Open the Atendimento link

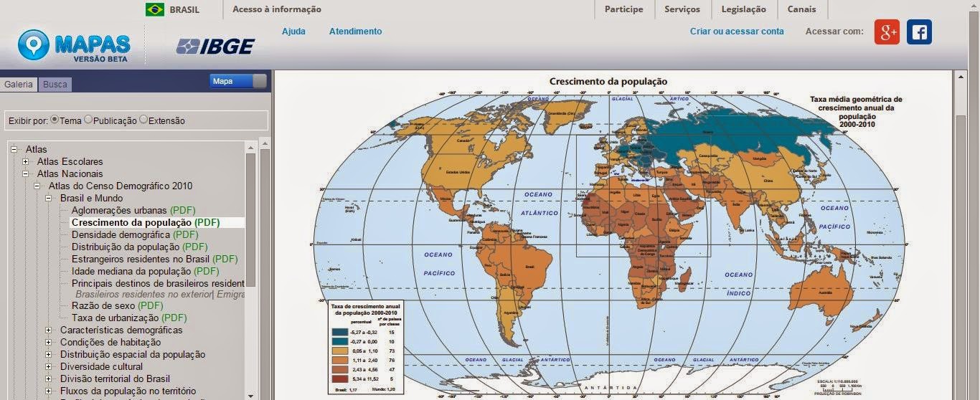[x=355, y=31]
